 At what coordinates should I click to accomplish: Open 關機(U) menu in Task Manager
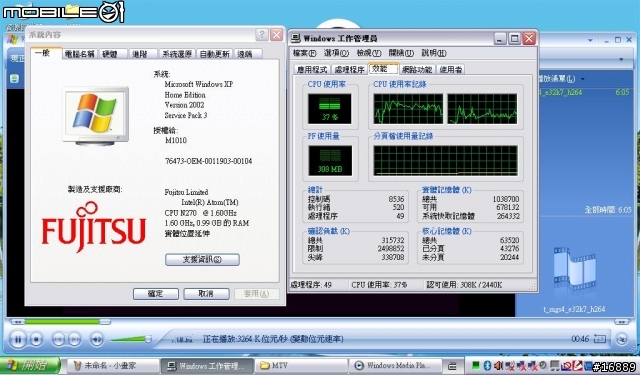click(x=401, y=53)
